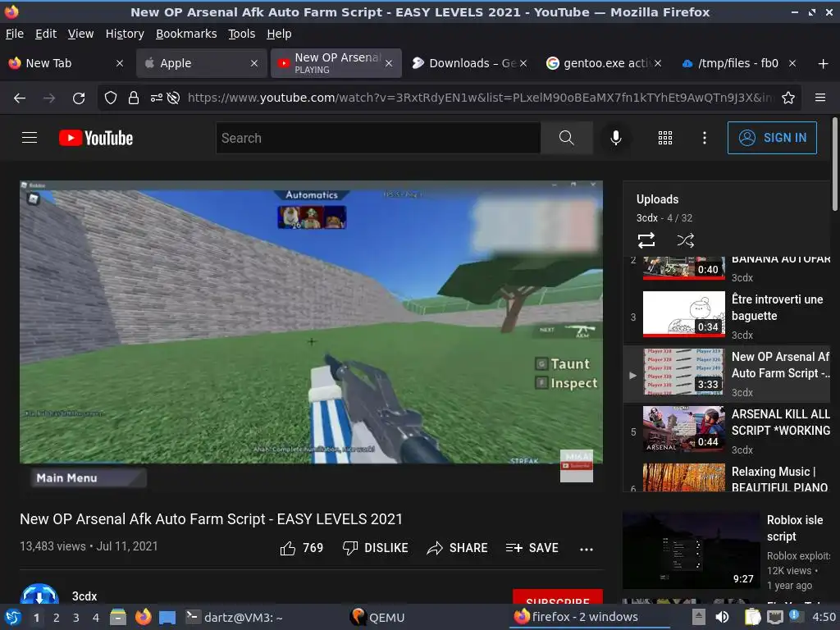Show site security padlock info

pos(134,98)
